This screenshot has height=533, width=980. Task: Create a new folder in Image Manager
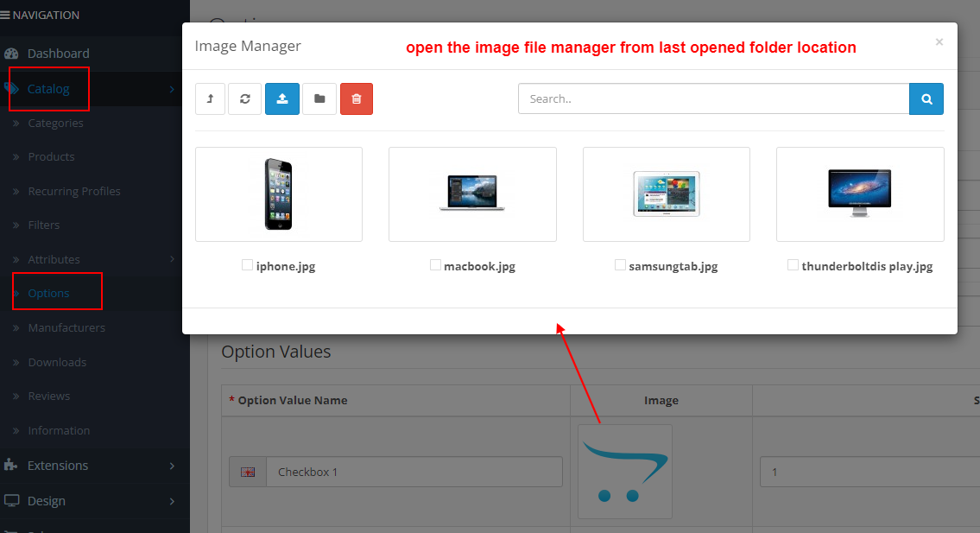tap(319, 98)
